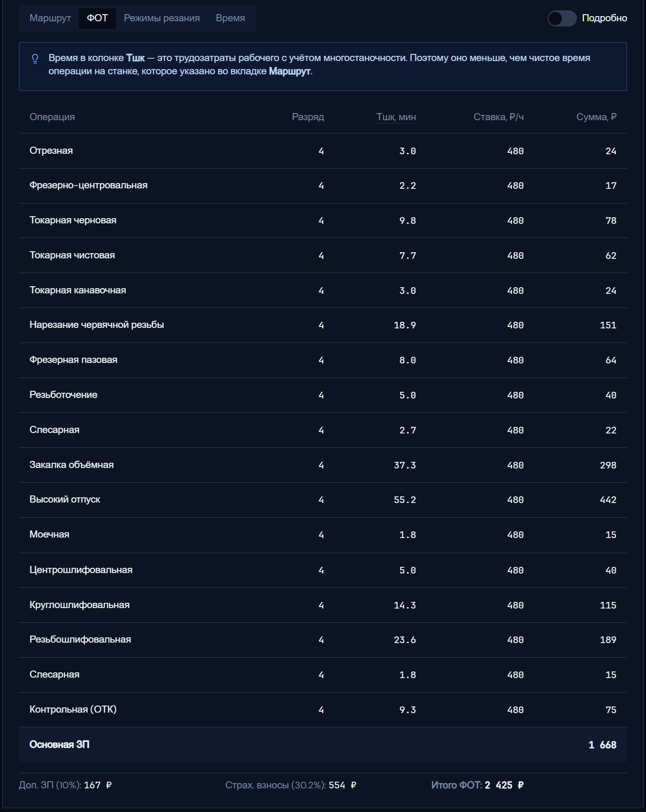
Task: Click the Сумма, ₽ column header
Action: [x=596, y=117]
